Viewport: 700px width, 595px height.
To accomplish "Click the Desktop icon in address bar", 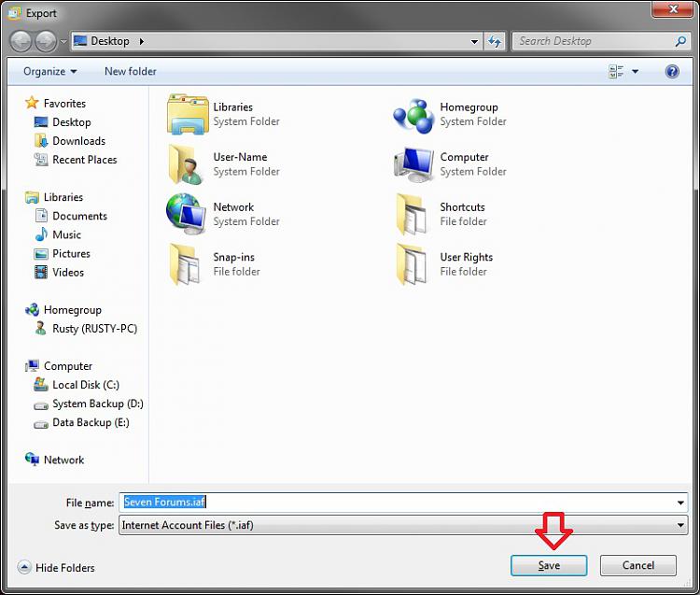I will pos(80,41).
